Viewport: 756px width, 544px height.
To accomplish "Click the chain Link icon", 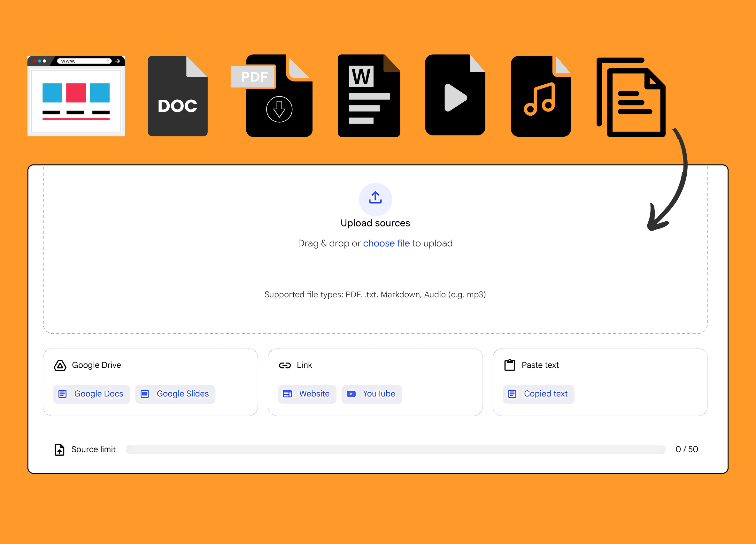I will tap(285, 365).
